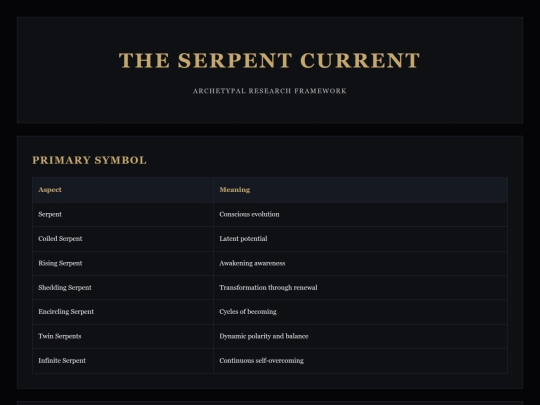Click the 'Cycles of becoming' cell
The height and width of the screenshot is (405, 540).
coord(360,312)
